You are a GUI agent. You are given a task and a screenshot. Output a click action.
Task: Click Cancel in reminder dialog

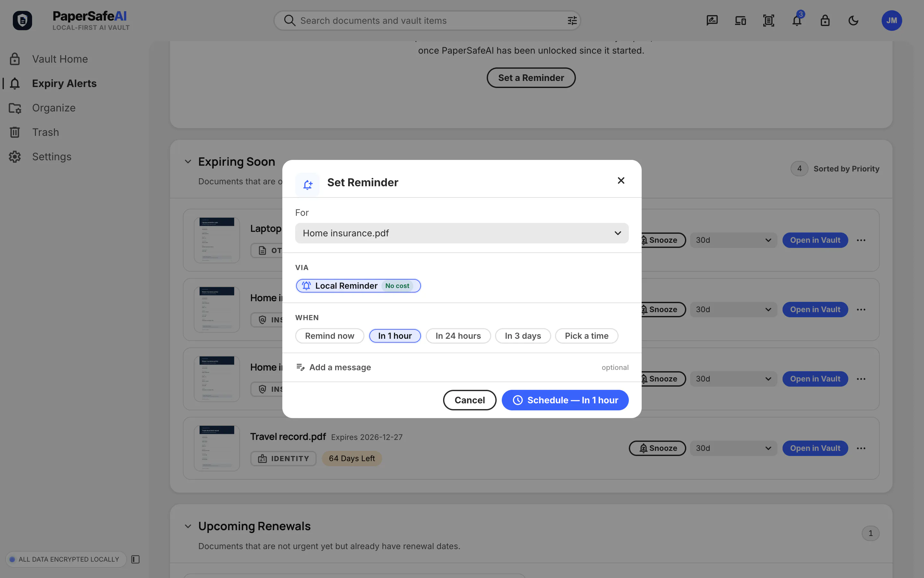click(x=470, y=400)
